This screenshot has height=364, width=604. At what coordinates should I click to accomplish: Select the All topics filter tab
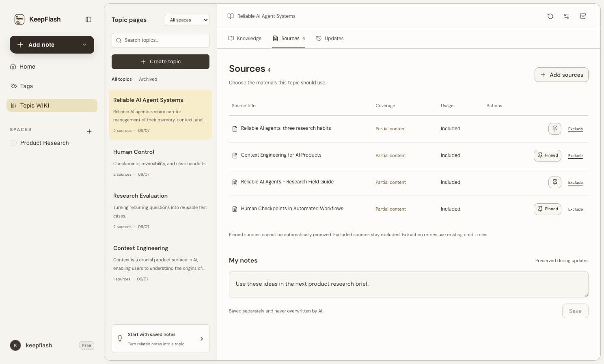(122, 79)
